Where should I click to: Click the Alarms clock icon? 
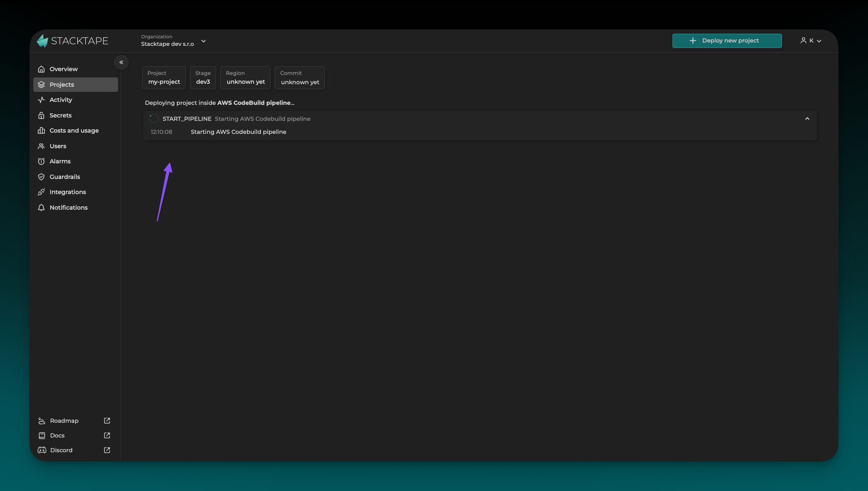pyautogui.click(x=41, y=161)
